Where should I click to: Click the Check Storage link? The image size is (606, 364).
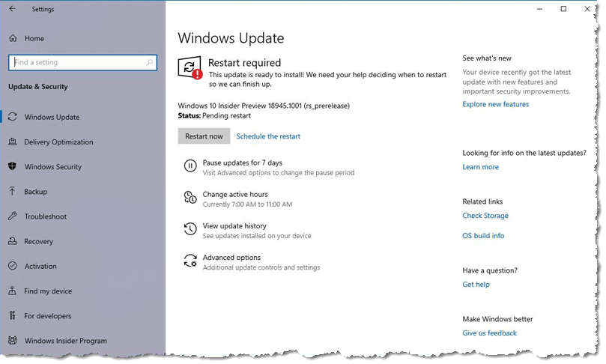point(485,216)
